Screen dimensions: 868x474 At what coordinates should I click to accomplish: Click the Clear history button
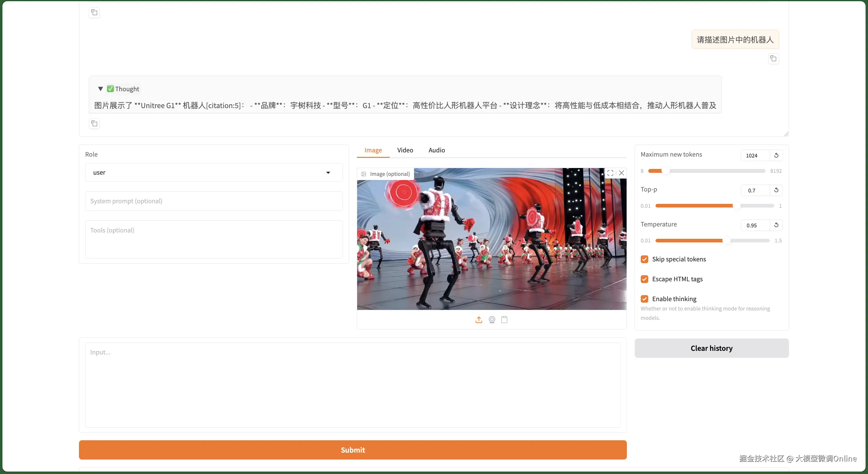point(711,348)
